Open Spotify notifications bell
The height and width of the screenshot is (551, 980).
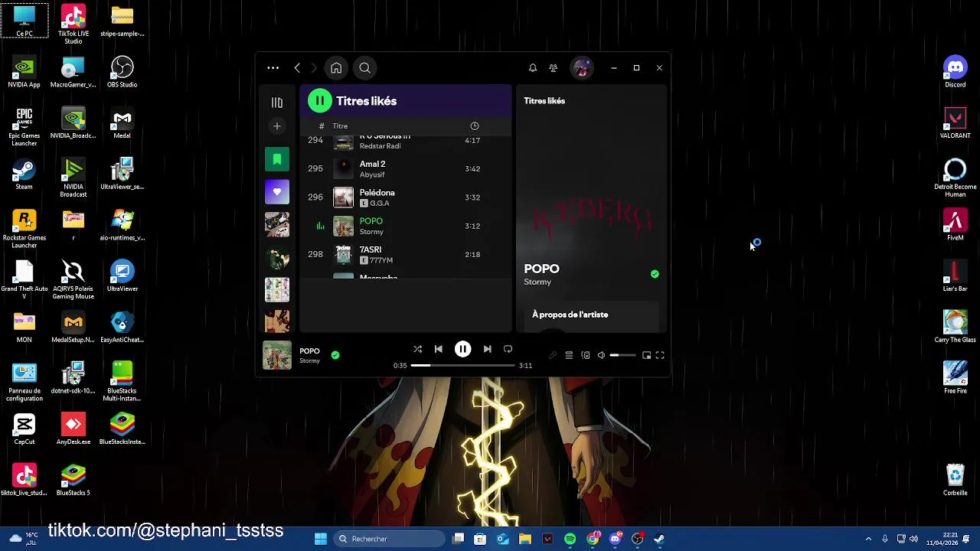[x=533, y=68]
